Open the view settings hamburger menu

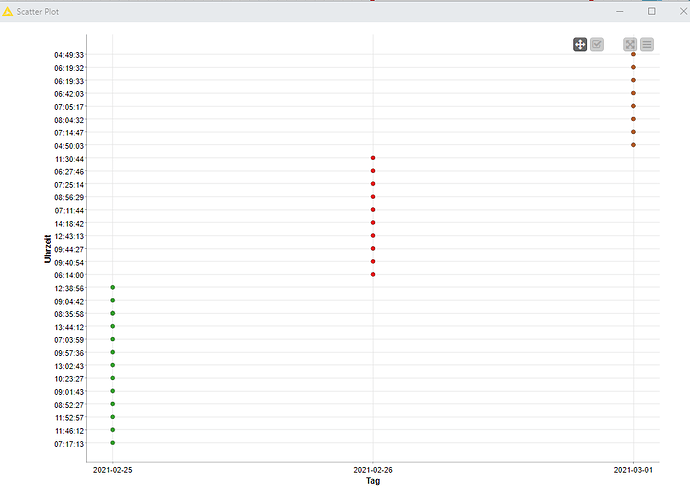(647, 44)
